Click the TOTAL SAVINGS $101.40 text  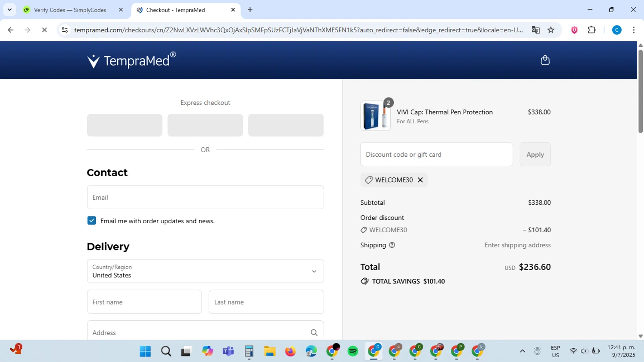(408, 281)
